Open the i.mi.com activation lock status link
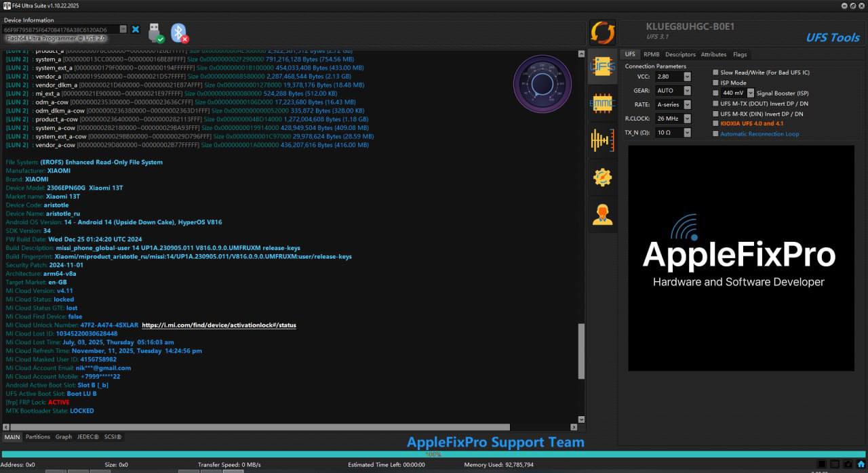The width and height of the screenshot is (868, 473). click(219, 325)
